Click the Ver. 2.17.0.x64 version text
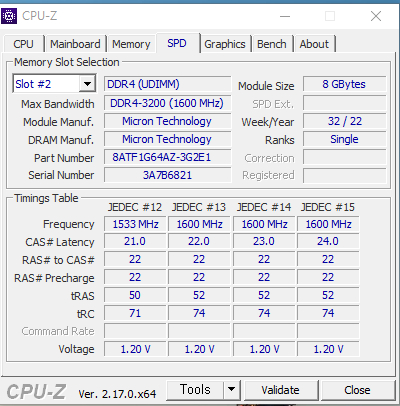Viewport: 400px width, 406px height. pos(117,394)
